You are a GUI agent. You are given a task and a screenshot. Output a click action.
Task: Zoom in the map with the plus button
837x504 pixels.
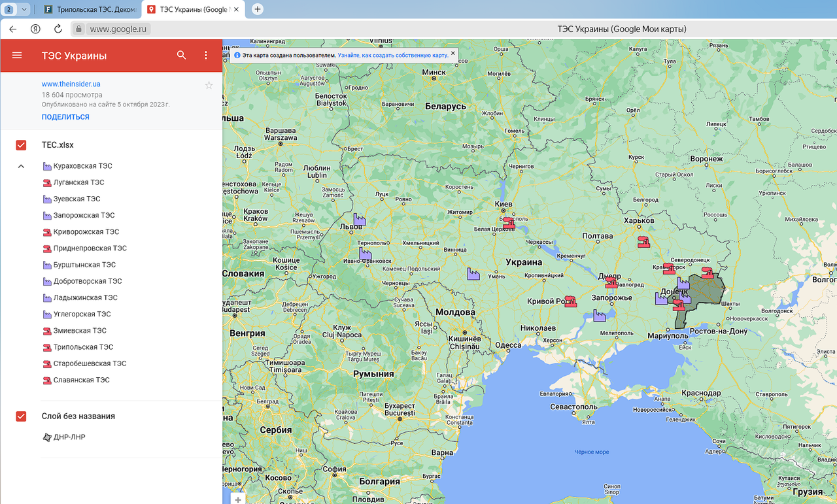[238, 499]
